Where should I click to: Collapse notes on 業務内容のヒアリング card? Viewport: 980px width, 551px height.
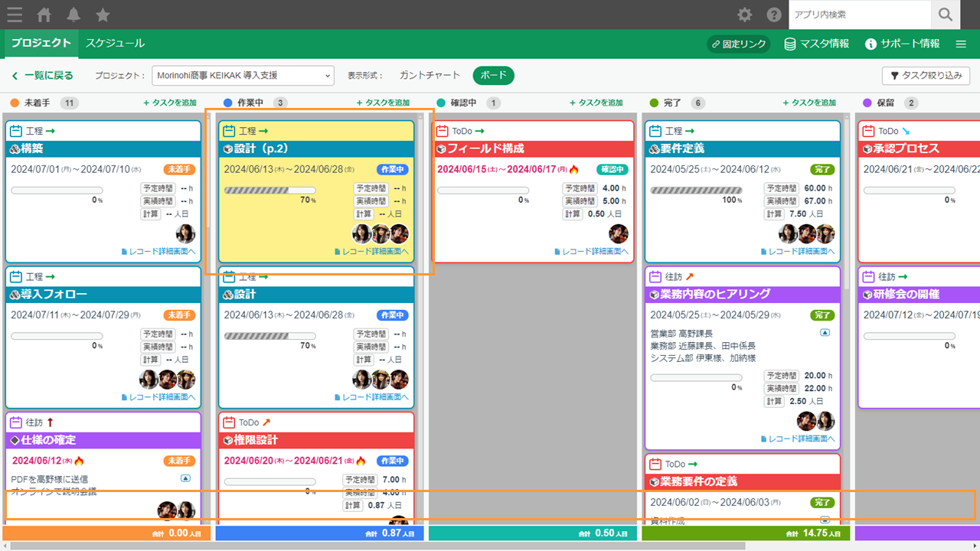click(x=825, y=333)
